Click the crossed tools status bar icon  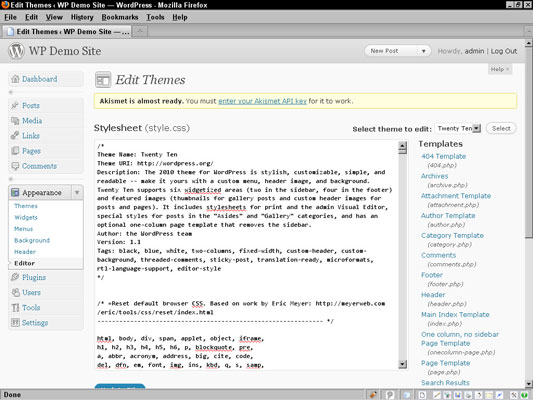pos(514,395)
